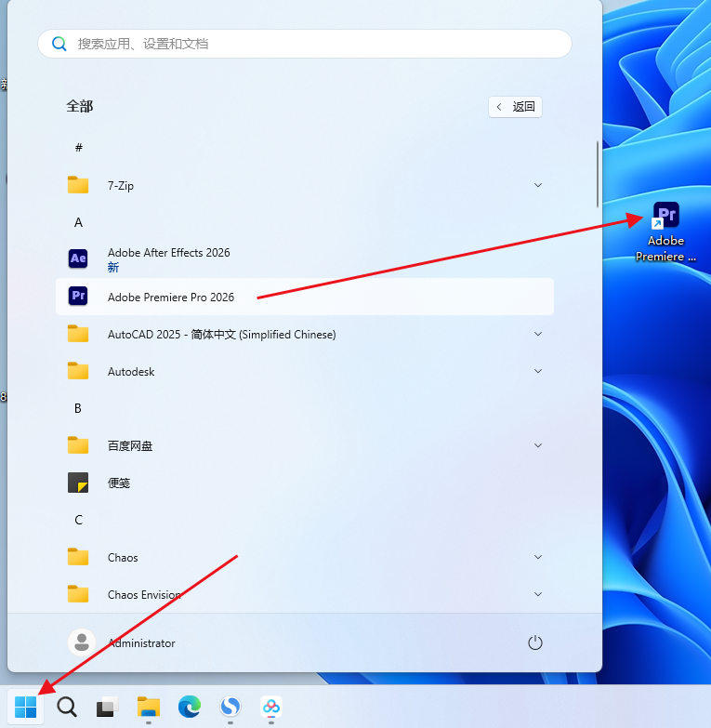The height and width of the screenshot is (728, 711).
Task: Click the Administrator account name
Action: coord(141,643)
